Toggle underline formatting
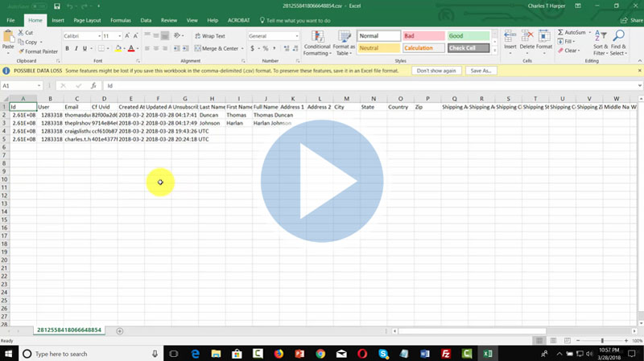This screenshot has width=644, height=361. click(86, 48)
